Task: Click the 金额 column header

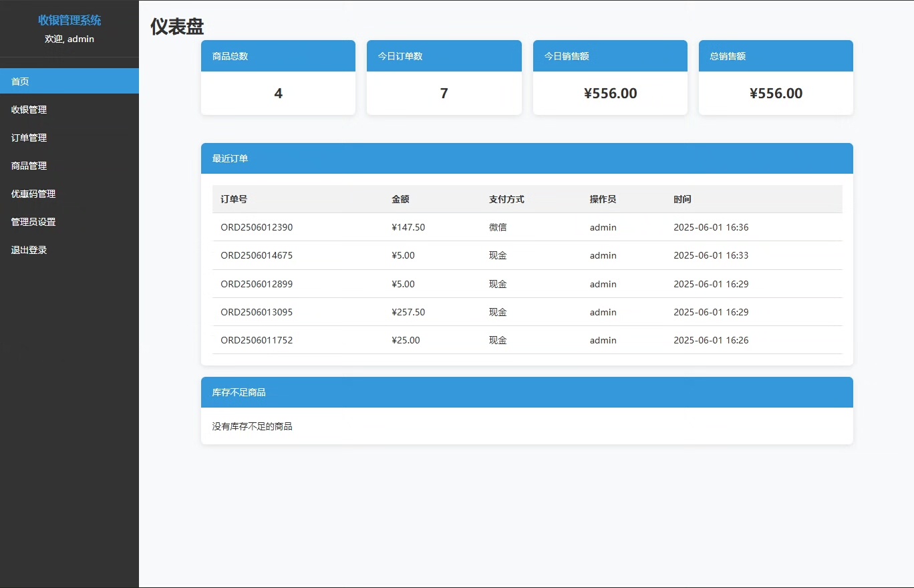Action: [400, 199]
